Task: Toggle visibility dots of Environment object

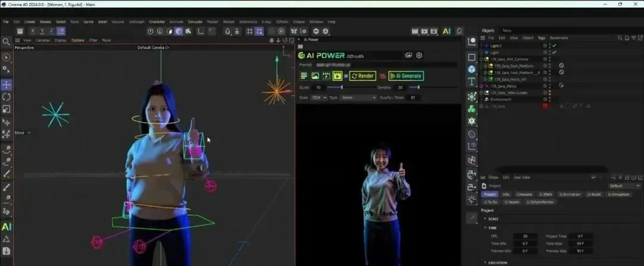Action: (550, 100)
